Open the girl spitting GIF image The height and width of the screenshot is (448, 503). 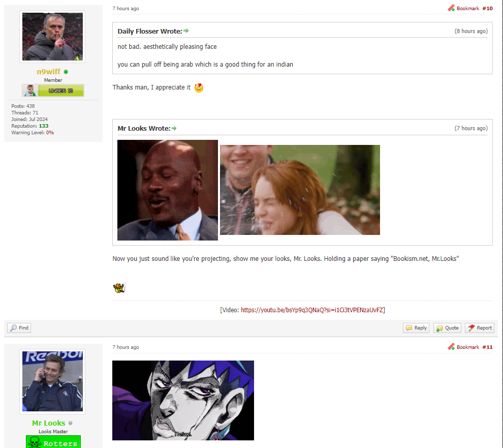click(x=300, y=190)
